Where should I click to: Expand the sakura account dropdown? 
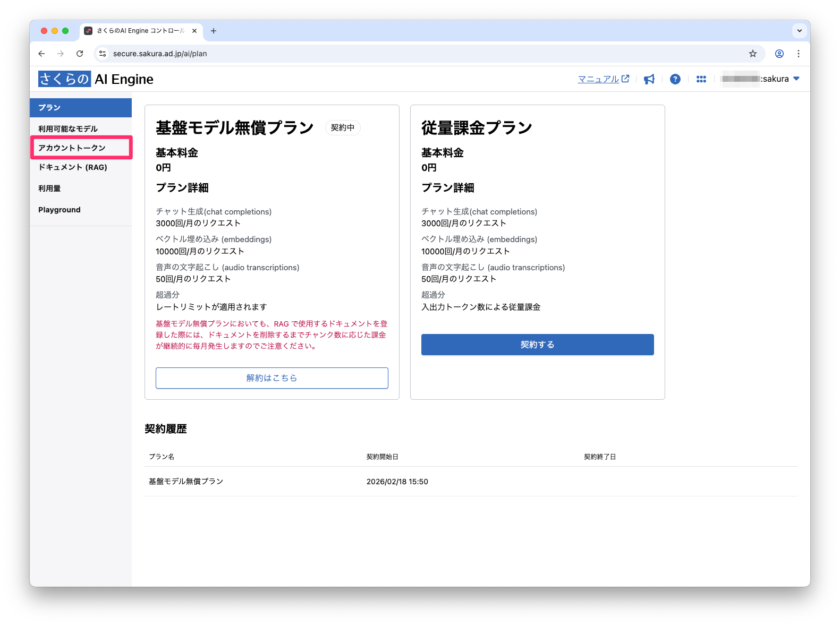pyautogui.click(x=796, y=79)
